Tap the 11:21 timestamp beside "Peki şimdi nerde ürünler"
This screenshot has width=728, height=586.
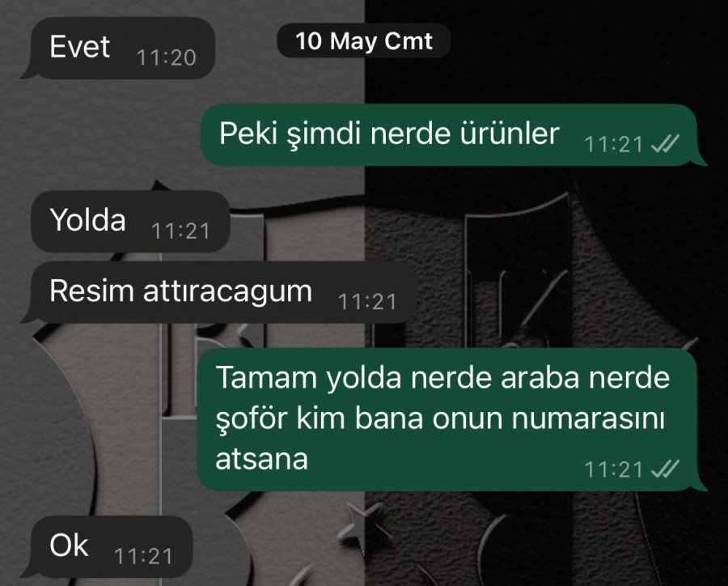click(613, 144)
